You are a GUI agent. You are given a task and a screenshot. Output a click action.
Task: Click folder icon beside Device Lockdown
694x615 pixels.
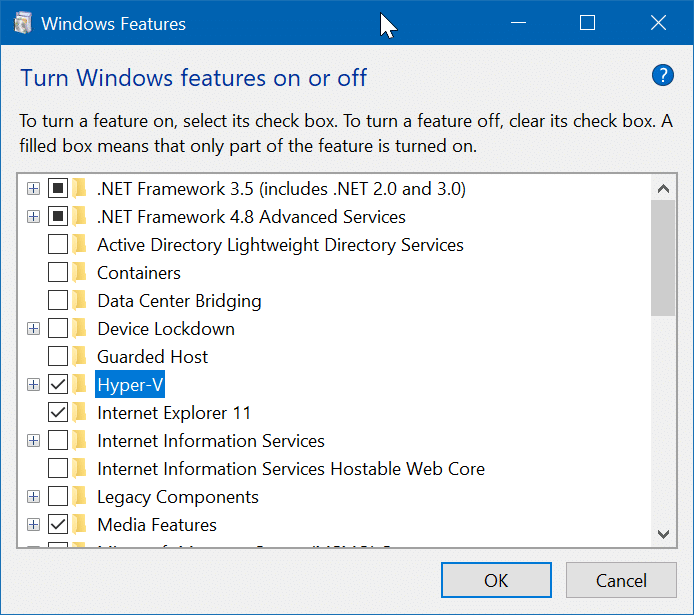pos(80,328)
